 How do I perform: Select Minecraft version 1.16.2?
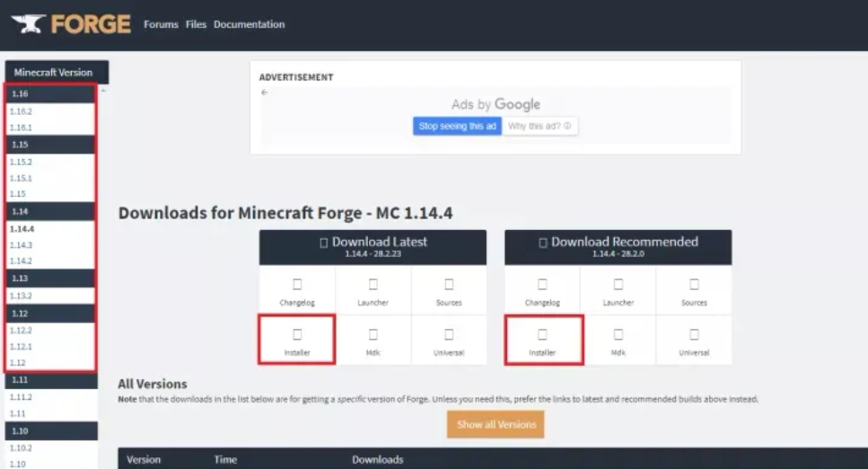click(x=21, y=111)
